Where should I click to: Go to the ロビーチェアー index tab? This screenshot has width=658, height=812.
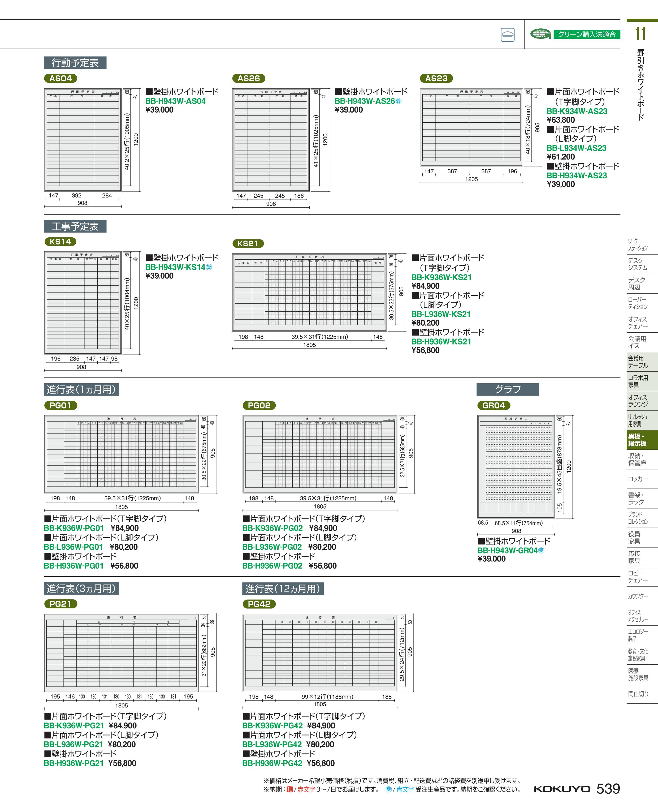642,577
